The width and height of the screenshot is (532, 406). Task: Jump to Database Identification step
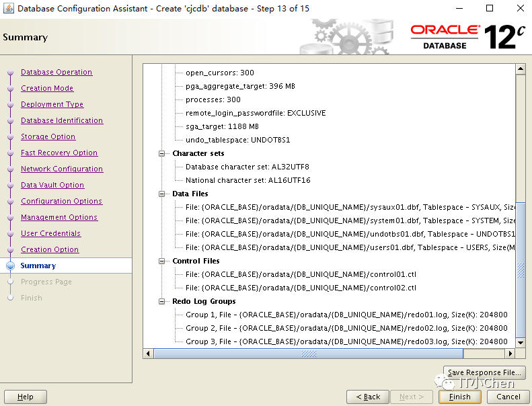pyautogui.click(x=62, y=120)
